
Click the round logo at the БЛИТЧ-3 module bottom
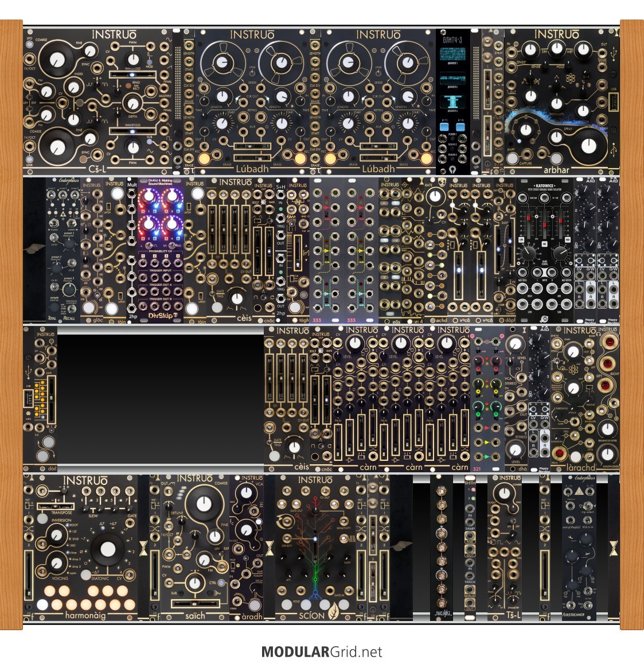click(x=452, y=169)
